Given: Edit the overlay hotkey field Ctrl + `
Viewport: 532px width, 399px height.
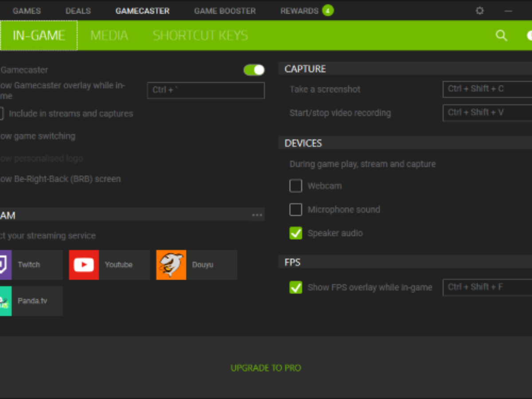Looking at the screenshot, I should pos(206,90).
